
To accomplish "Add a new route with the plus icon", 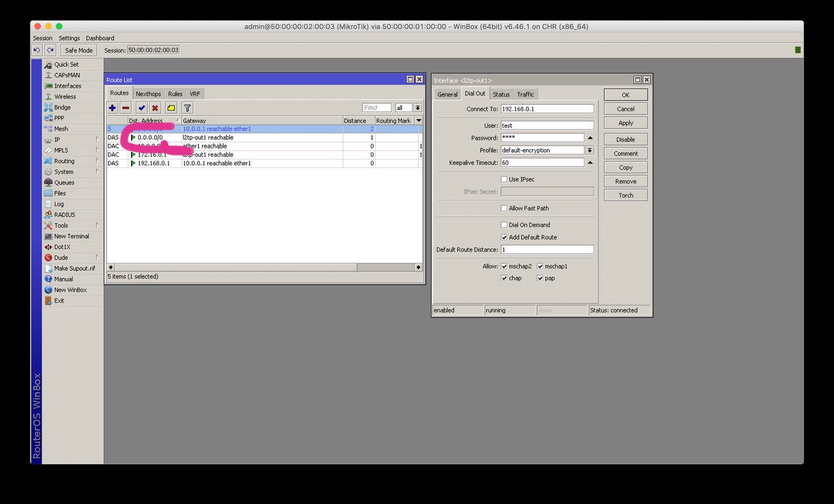I will click(113, 108).
